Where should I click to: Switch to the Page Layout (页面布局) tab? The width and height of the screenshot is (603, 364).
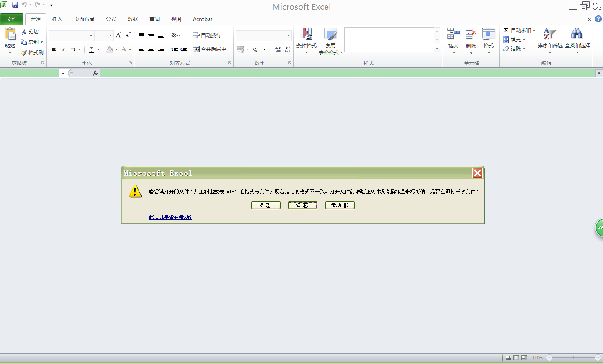pyautogui.click(x=84, y=19)
